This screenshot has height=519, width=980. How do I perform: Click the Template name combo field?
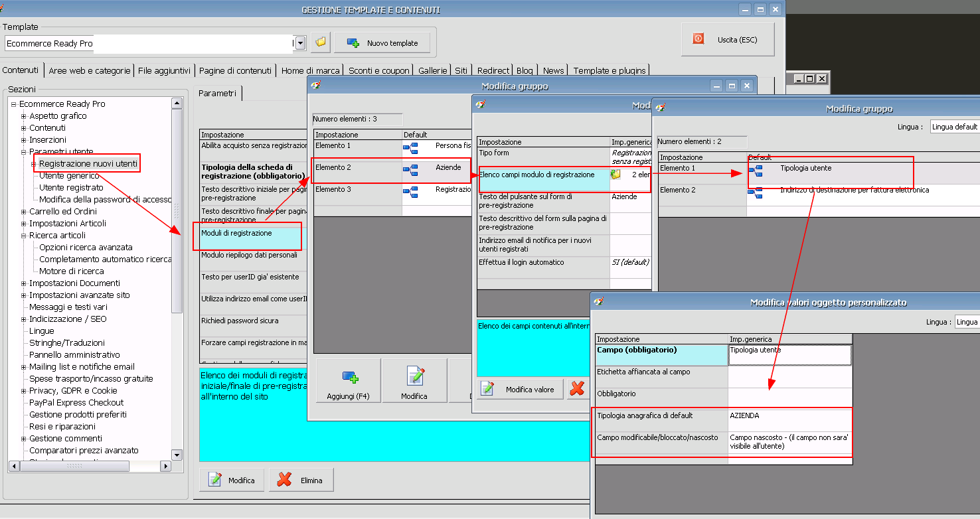click(149, 43)
